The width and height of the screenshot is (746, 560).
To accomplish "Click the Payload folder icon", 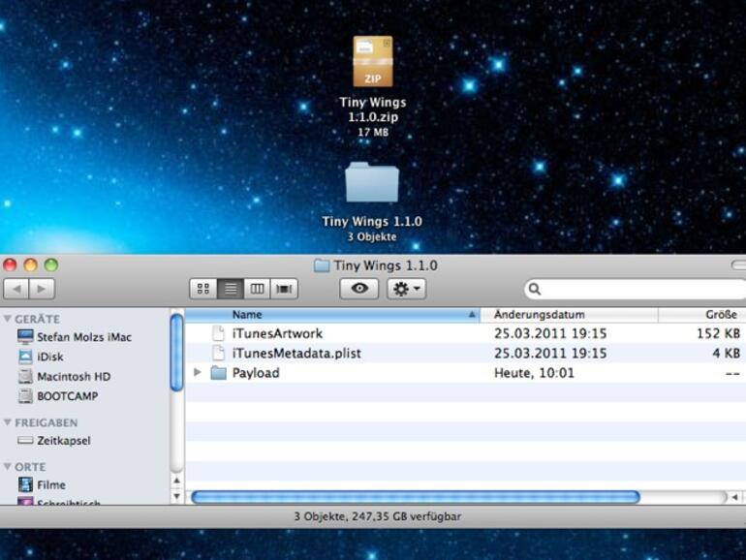I will click(218, 373).
